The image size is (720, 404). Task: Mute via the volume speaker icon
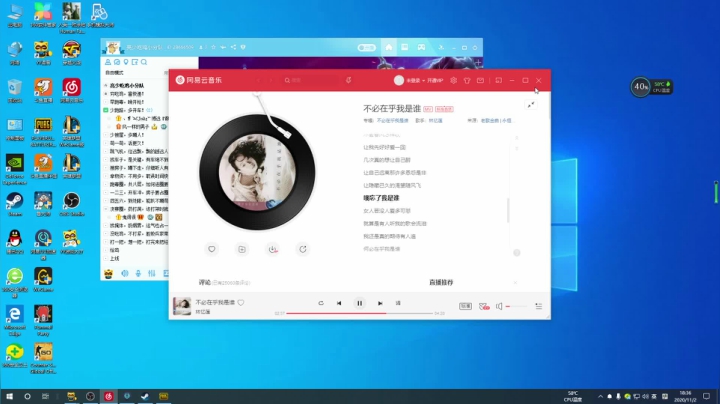click(499, 306)
